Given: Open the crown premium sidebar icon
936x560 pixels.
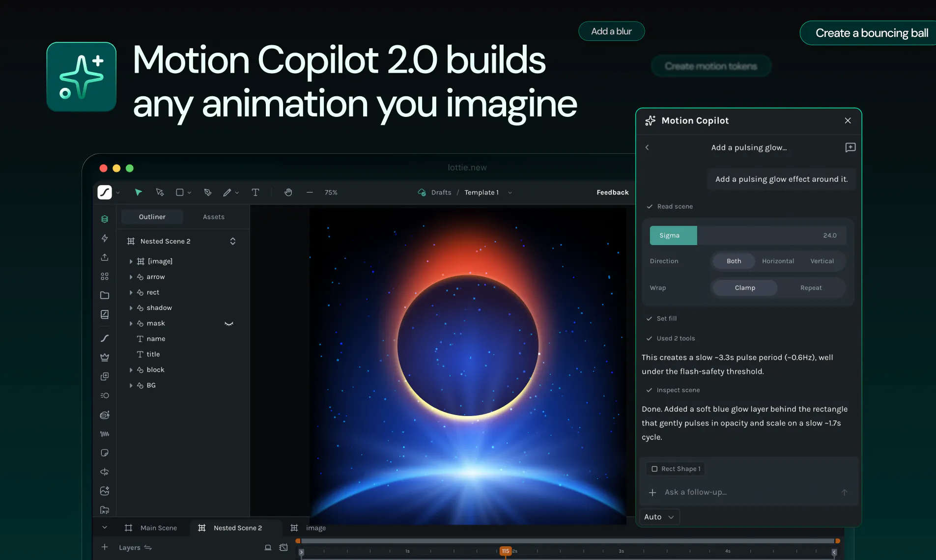Looking at the screenshot, I should point(105,358).
